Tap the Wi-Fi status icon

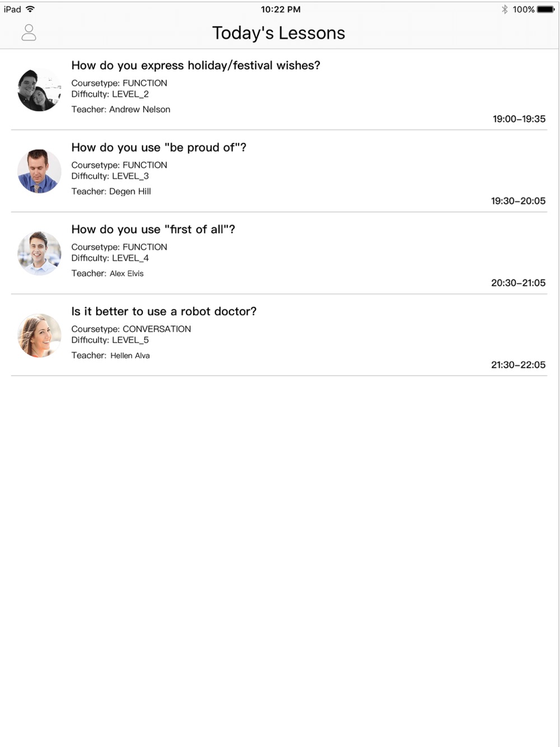(x=30, y=9)
